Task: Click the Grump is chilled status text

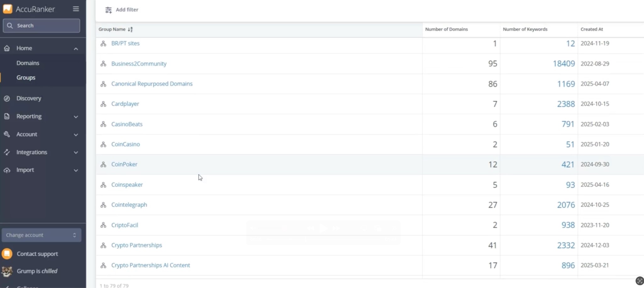Action: coord(37,271)
